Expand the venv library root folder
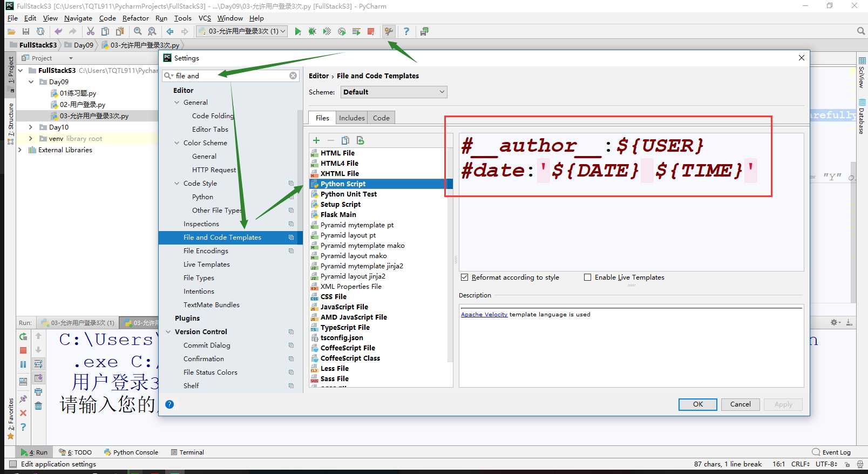This screenshot has height=474, width=868. pyautogui.click(x=31, y=139)
